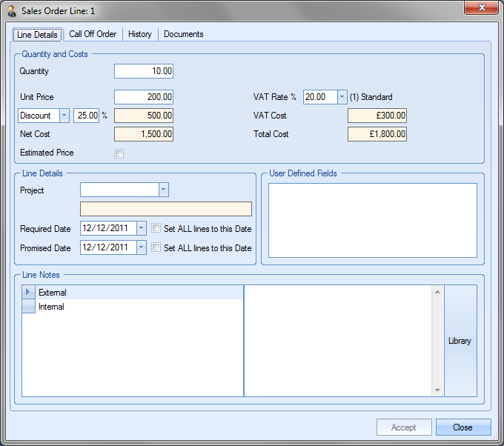Screen dimensions: 504x446
Task: Tick the Estimated Price checkbox
Action: click(x=119, y=153)
